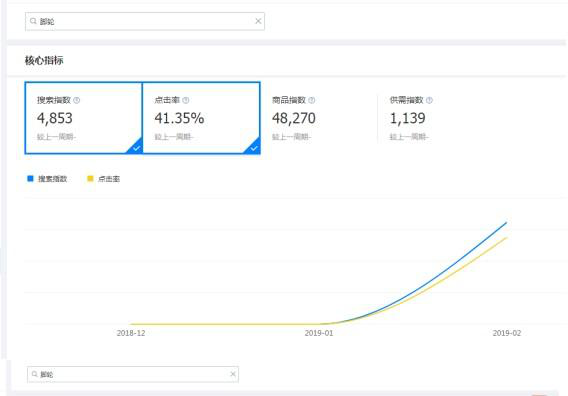The image size is (568, 396).
Task: Click the top search field containing 脚轮
Action: pyautogui.click(x=145, y=21)
